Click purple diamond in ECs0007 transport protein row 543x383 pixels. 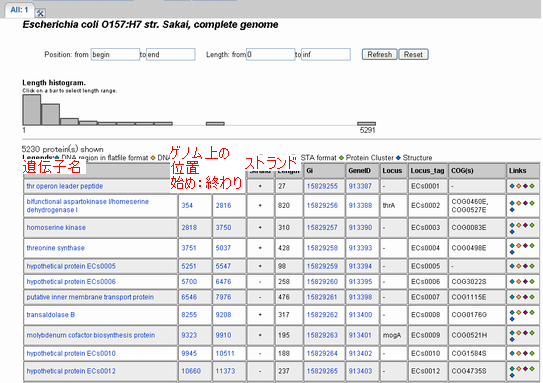[525, 297]
